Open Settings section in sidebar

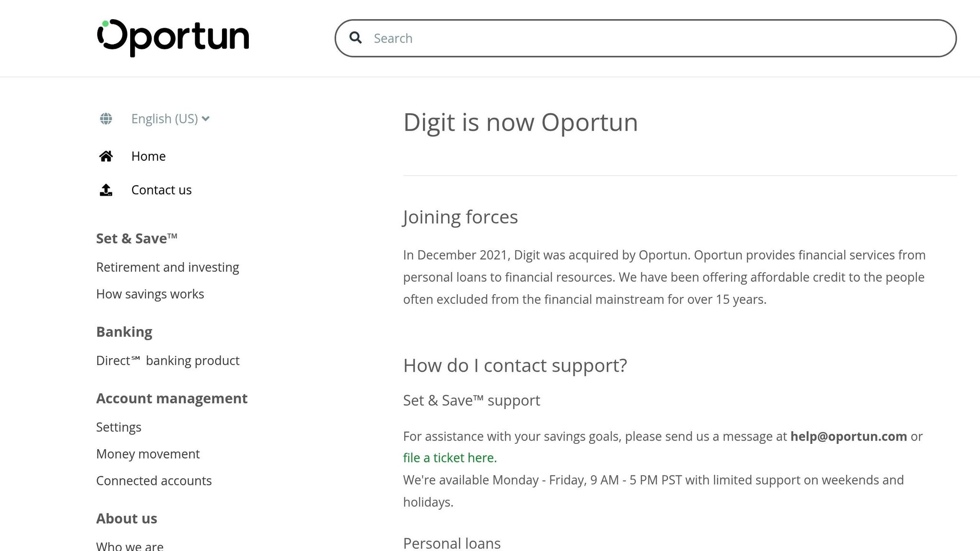[x=119, y=427]
